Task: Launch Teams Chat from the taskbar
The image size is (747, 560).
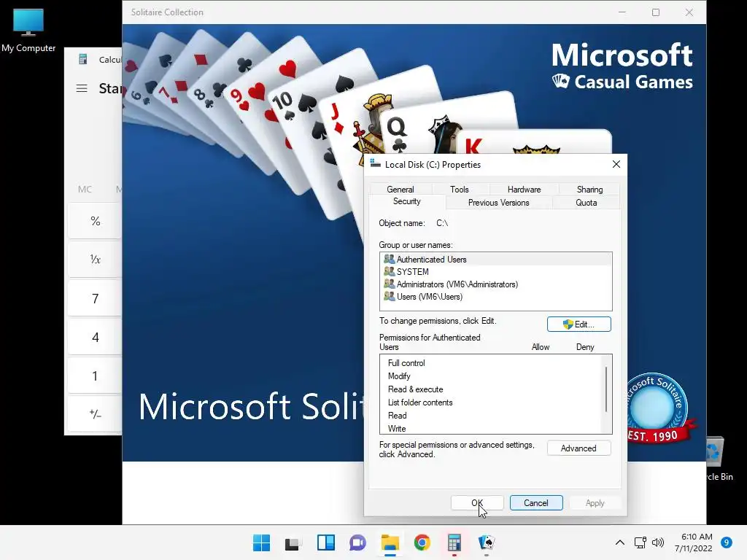Action: pyautogui.click(x=357, y=542)
